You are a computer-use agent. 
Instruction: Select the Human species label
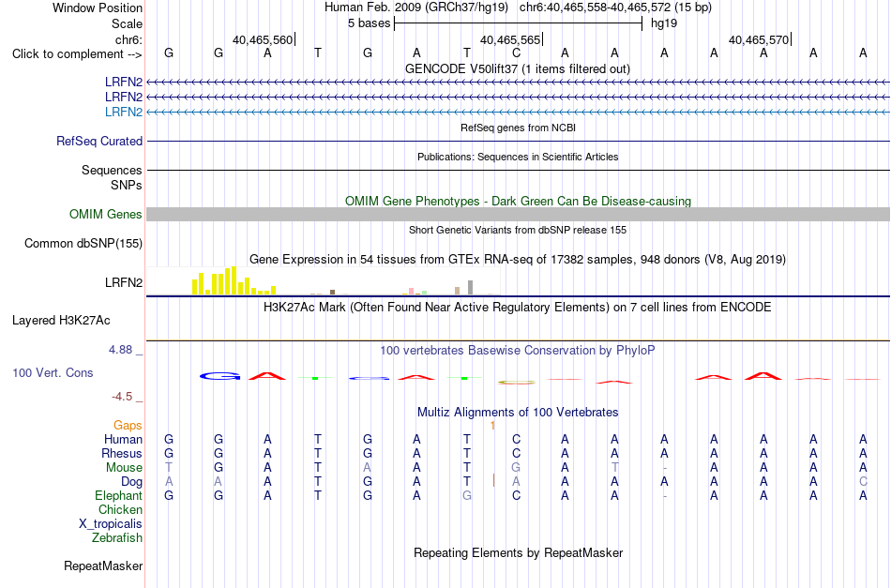[123, 439]
